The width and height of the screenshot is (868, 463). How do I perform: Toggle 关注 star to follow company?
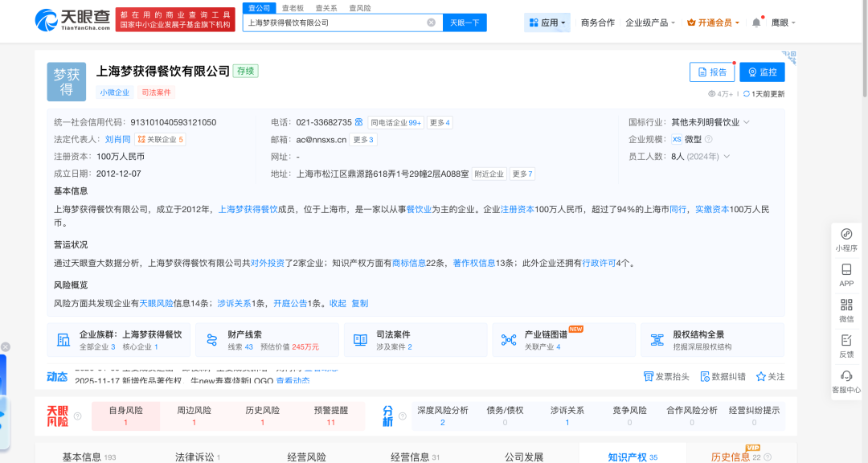pos(770,376)
